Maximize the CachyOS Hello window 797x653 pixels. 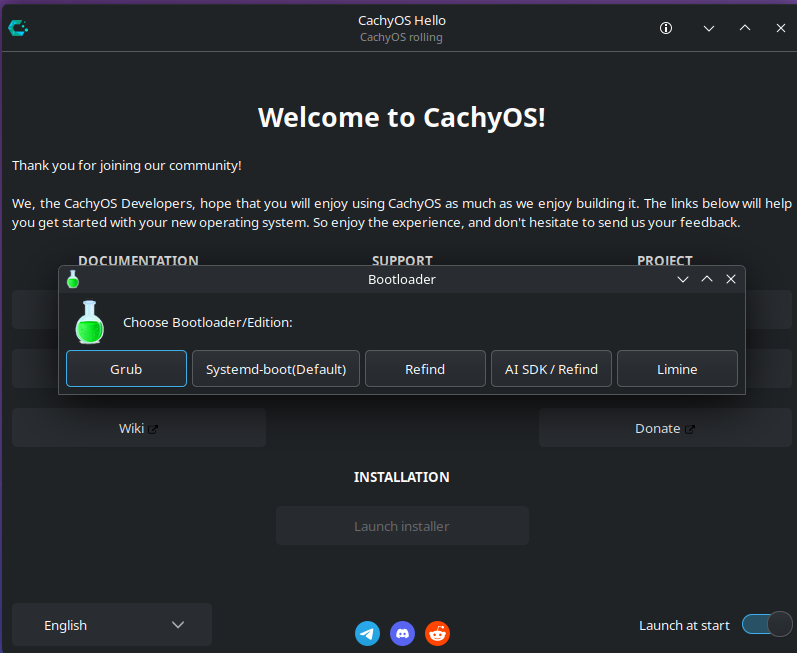coord(745,28)
